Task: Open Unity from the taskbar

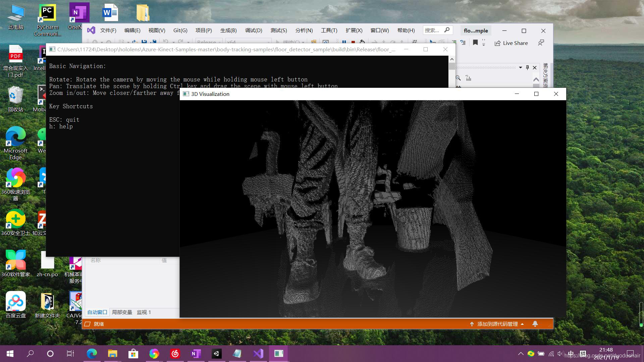Action: pos(217,354)
